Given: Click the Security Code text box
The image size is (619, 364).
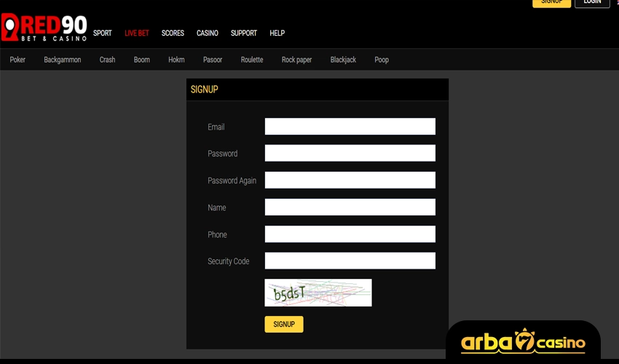Looking at the screenshot, I should click(350, 261).
